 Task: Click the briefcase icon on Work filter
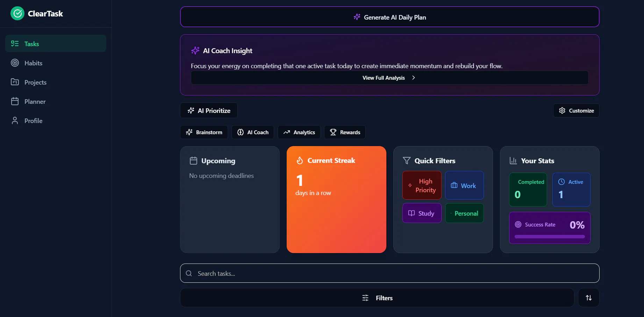tap(454, 185)
